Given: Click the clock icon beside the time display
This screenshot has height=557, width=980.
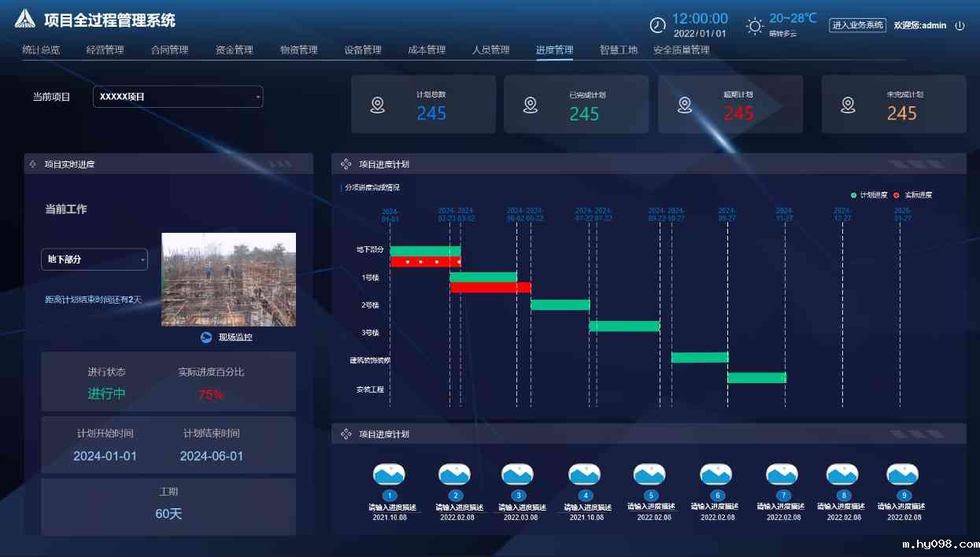Looking at the screenshot, I should tap(656, 24).
